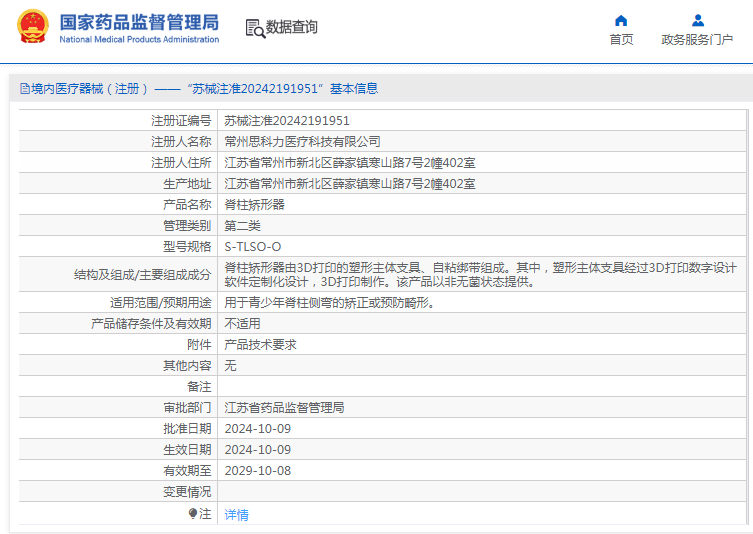Screen dimensions: 753x534
Task: Click the national emblem logo
Action: tap(33, 27)
